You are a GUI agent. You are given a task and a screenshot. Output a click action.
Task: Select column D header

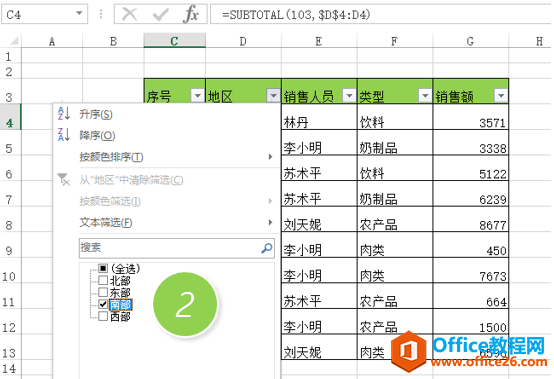pyautogui.click(x=243, y=41)
